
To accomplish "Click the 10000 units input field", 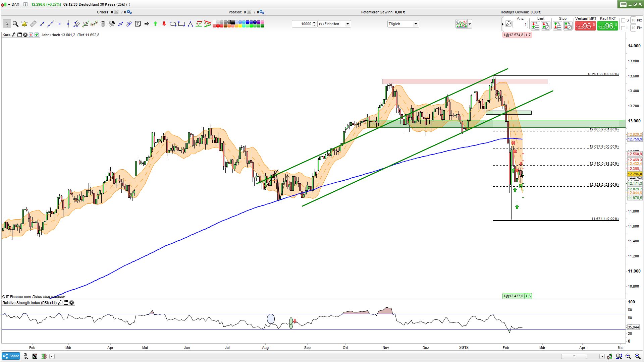I will (303, 24).
